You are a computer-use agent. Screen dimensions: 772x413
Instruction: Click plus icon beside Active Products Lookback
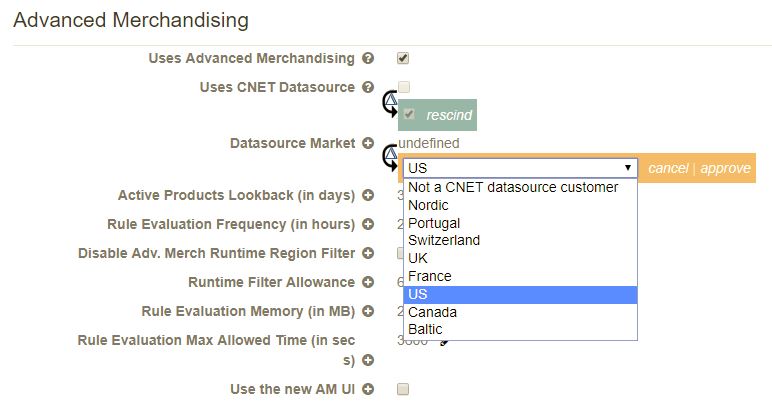(x=368, y=195)
